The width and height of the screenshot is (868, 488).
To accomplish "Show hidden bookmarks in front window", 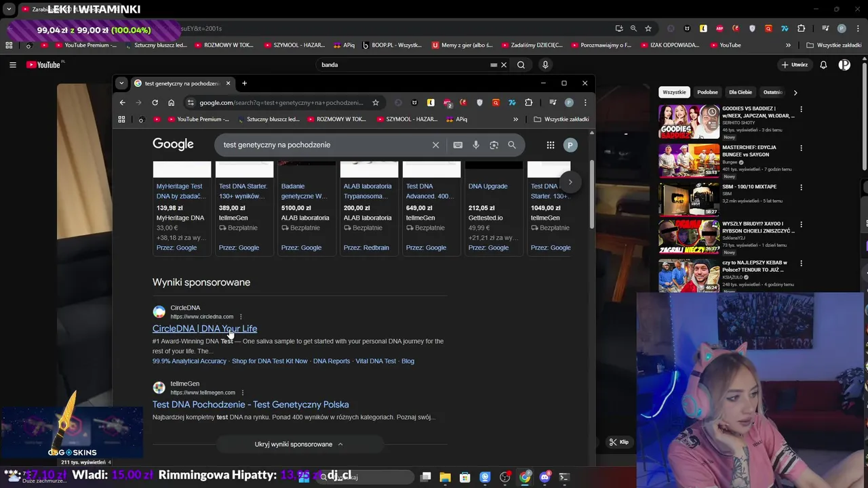I will tap(515, 119).
